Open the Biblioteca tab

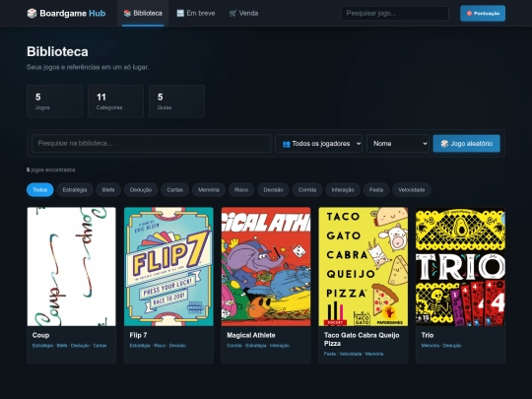coord(143,13)
